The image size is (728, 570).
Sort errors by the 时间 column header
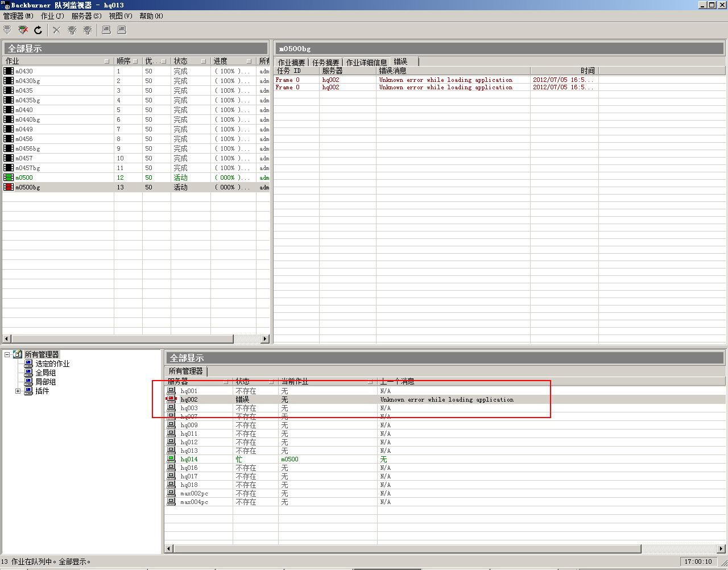click(564, 71)
